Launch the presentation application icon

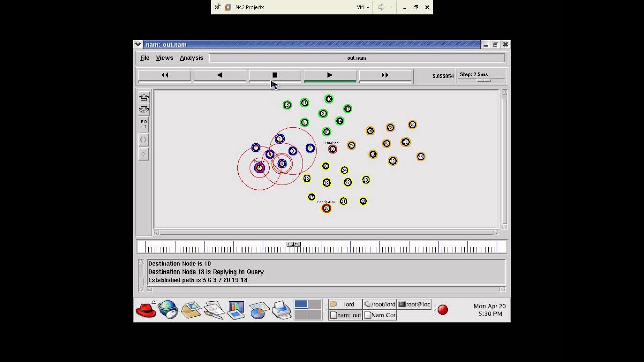point(236,310)
